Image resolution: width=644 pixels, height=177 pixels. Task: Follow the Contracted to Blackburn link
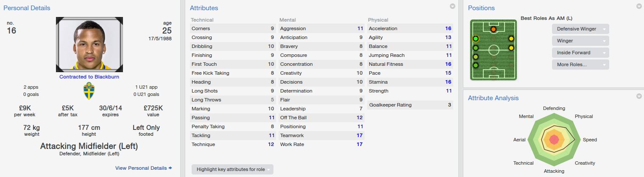click(89, 77)
